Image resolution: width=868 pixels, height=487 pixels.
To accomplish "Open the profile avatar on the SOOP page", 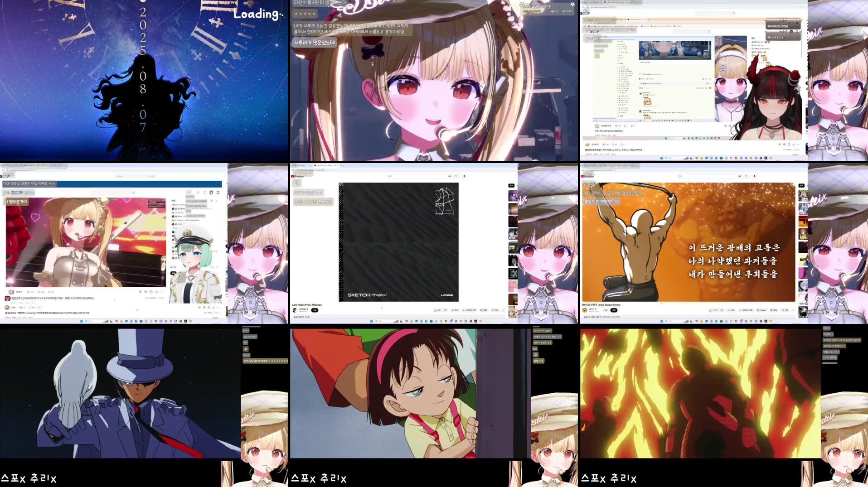I will click(211, 192).
